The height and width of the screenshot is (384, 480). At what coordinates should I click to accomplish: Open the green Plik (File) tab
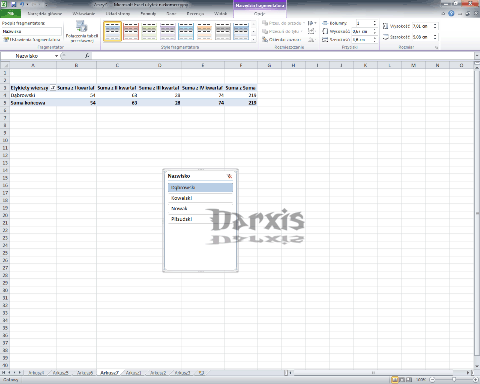[x=11, y=13]
